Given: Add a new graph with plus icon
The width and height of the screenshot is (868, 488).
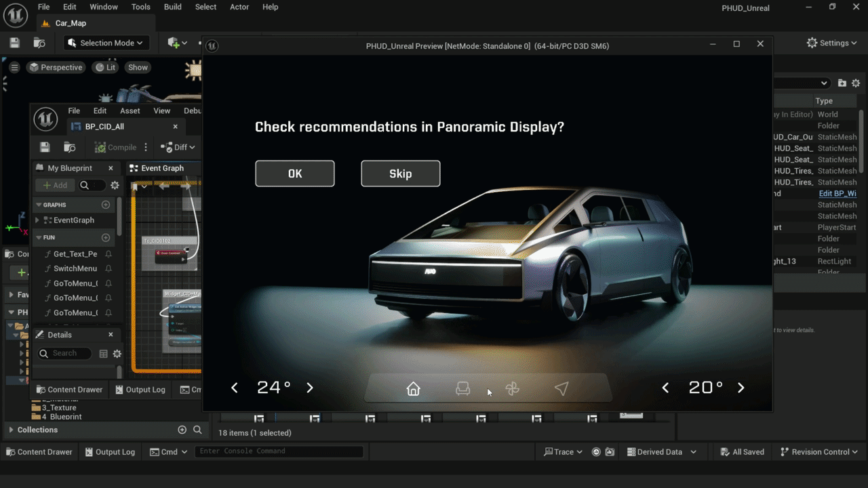Looking at the screenshot, I should [x=105, y=205].
